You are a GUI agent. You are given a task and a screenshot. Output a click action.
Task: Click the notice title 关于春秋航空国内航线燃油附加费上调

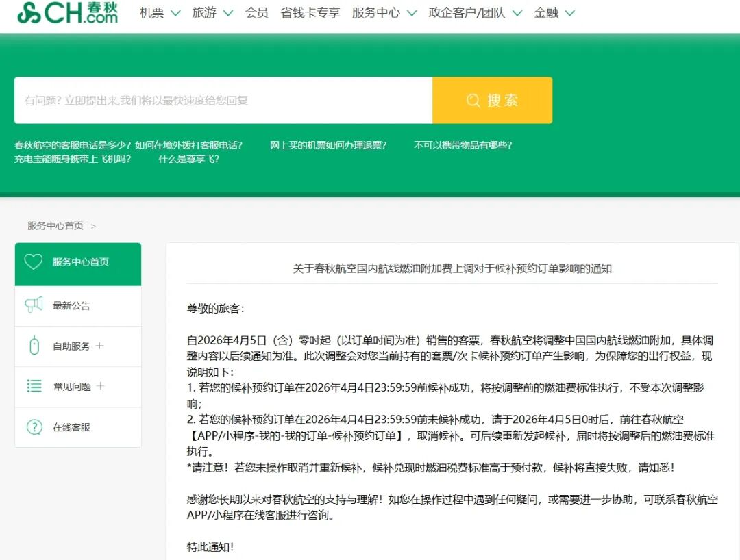point(452,268)
